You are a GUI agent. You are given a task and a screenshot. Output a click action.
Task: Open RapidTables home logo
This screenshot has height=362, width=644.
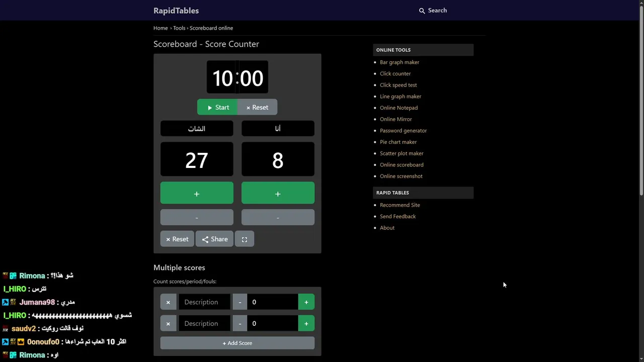point(176,11)
